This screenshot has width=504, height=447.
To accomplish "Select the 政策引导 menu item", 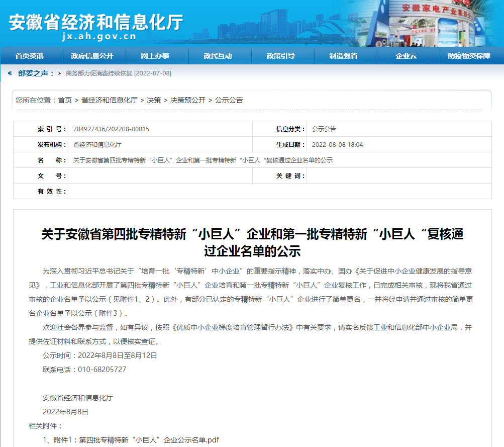I will pos(281,56).
